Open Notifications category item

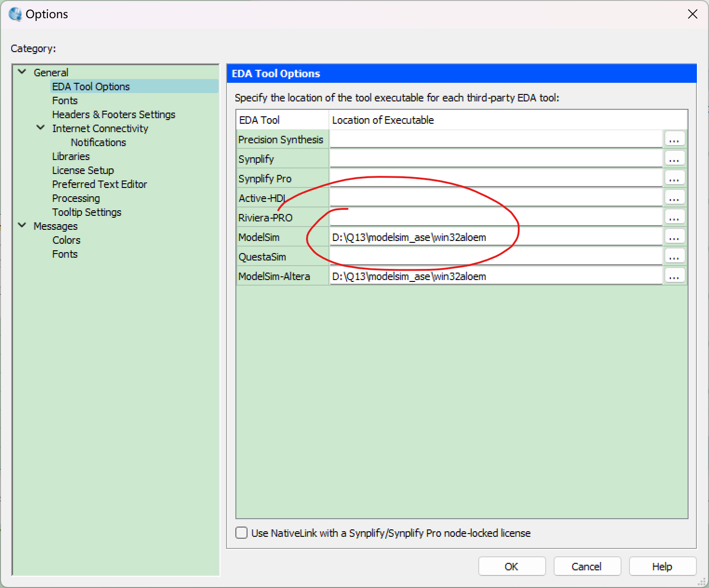click(x=98, y=142)
